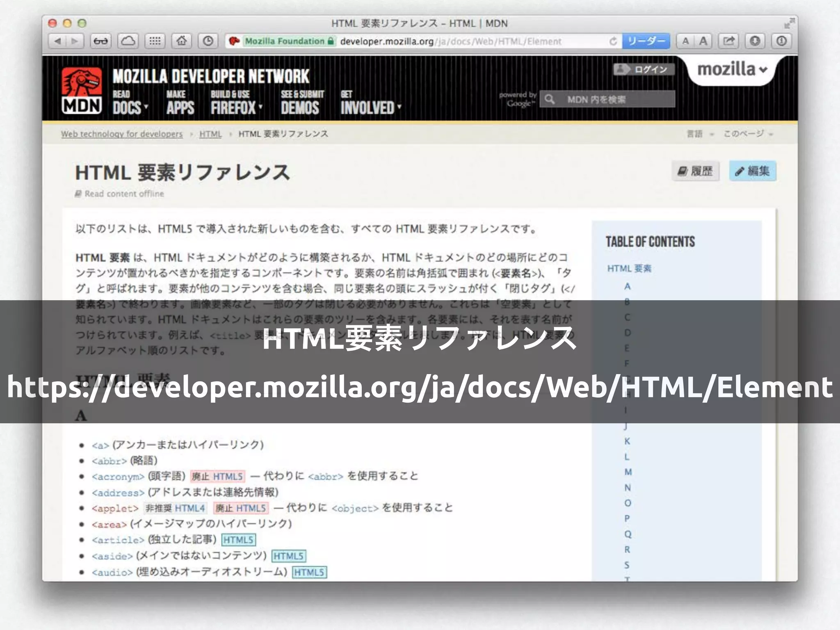Open the <audio> element link

click(x=112, y=572)
